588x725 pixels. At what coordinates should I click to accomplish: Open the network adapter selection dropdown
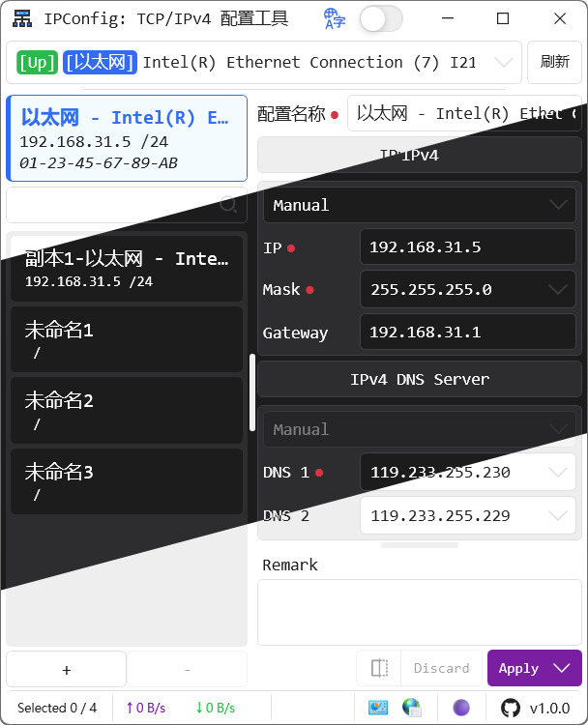click(264, 63)
